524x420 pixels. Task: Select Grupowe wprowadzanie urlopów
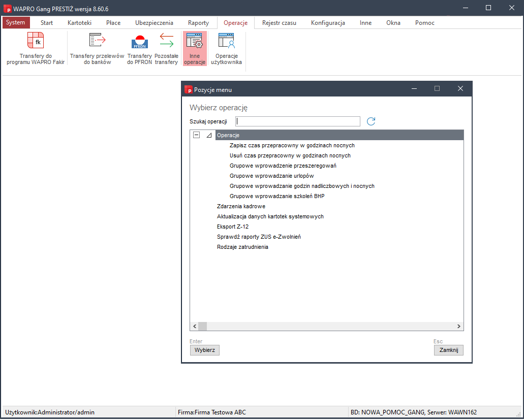[272, 176]
